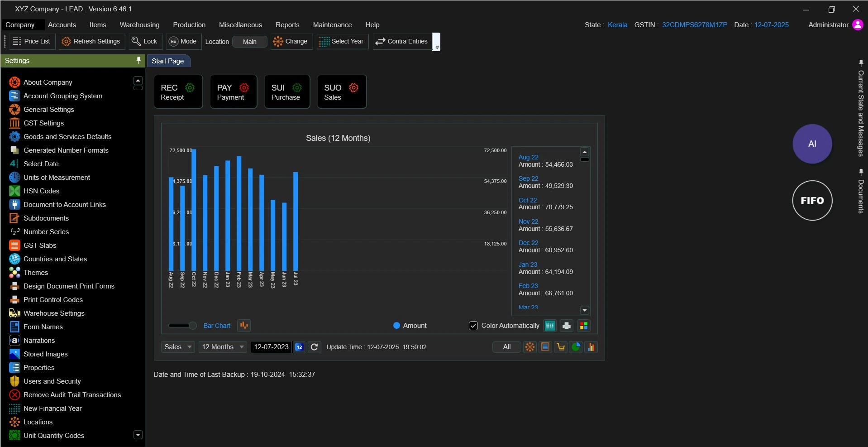
Task: Open About Company in Settings
Action: click(x=48, y=82)
